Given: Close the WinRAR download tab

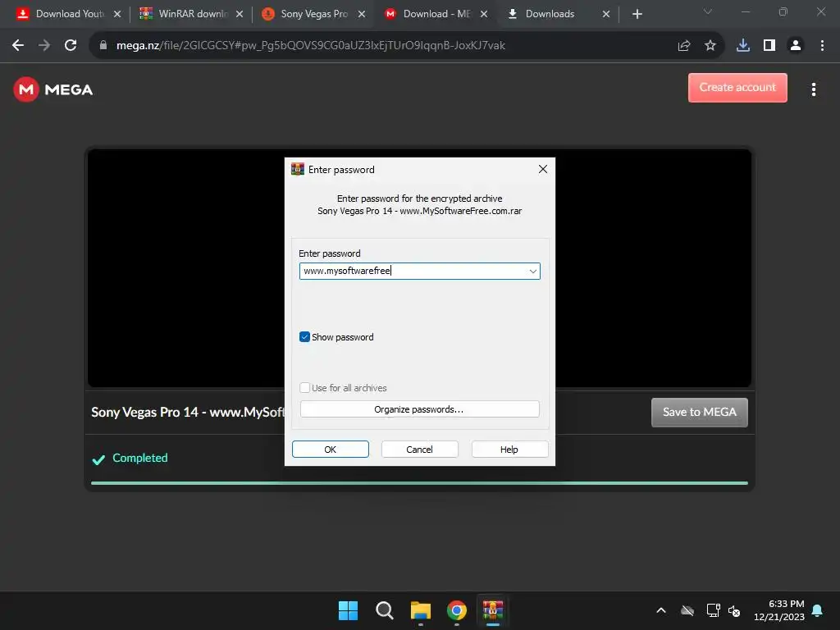Looking at the screenshot, I should tap(240, 14).
